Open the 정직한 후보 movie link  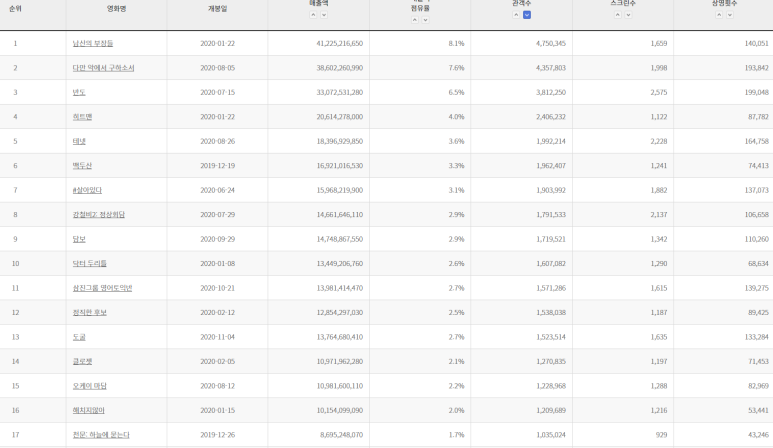pos(89,312)
